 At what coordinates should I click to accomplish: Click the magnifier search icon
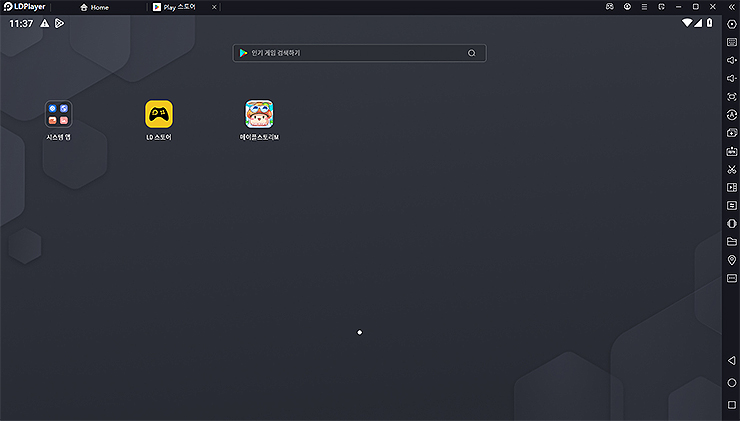[471, 53]
